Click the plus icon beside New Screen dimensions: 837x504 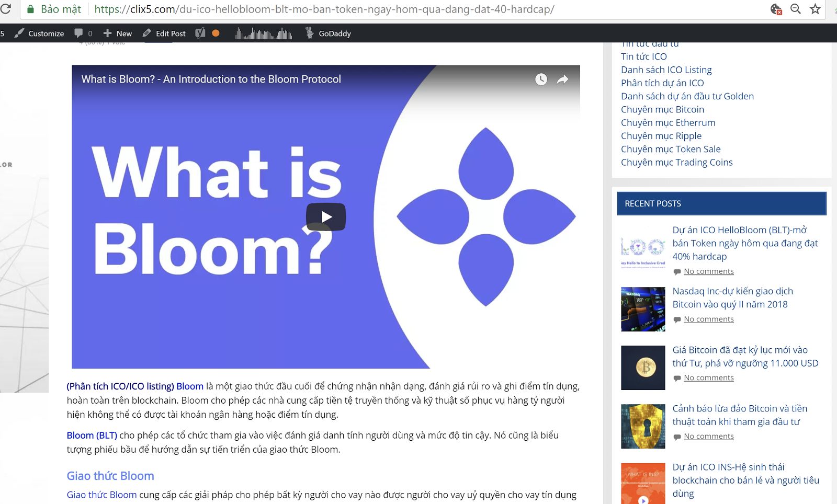click(107, 33)
